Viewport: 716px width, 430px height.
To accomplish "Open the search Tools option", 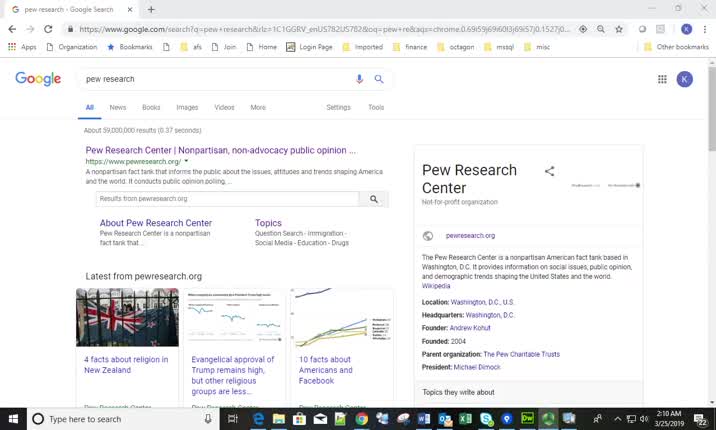I will tap(376, 107).
